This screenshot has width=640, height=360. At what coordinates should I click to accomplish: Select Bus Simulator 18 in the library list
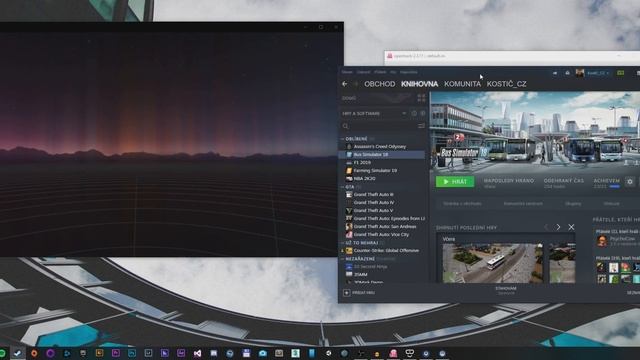pyautogui.click(x=382, y=155)
